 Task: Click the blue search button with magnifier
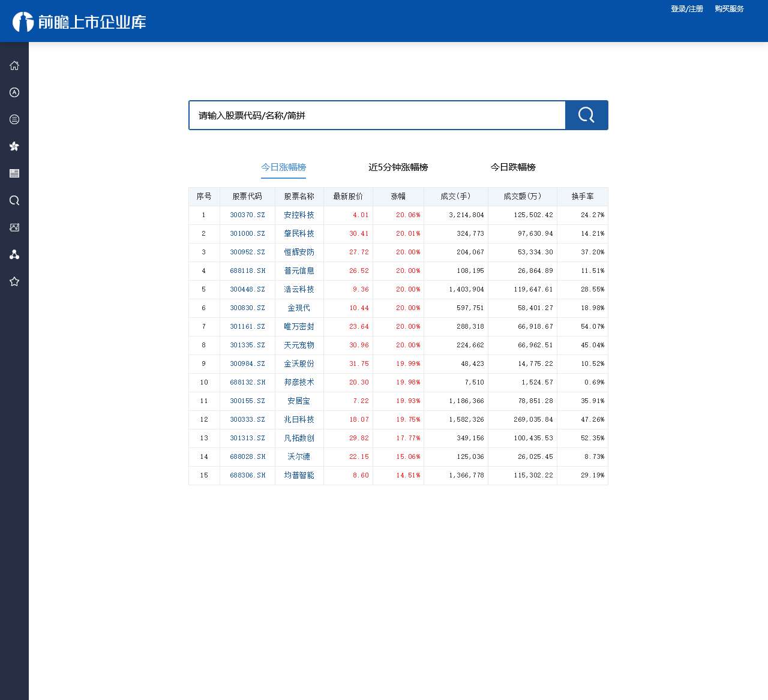586,115
